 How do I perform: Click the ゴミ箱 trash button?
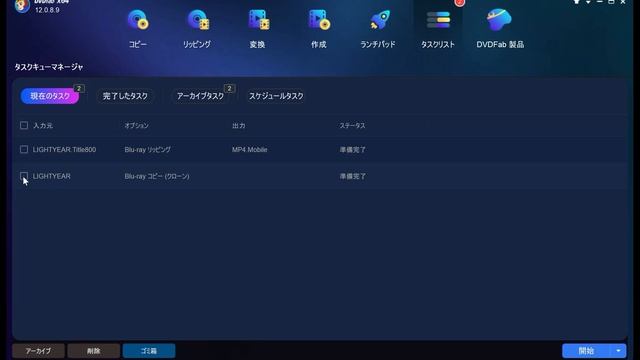(149, 351)
